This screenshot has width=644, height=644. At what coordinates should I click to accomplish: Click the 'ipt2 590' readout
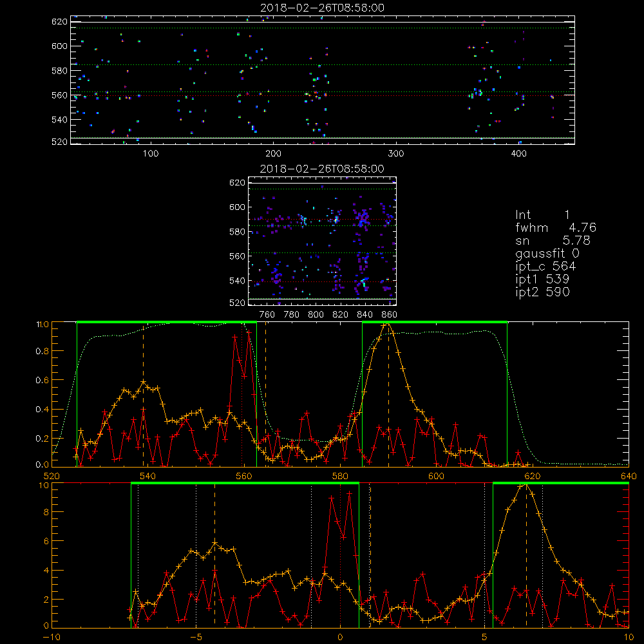pos(542,292)
